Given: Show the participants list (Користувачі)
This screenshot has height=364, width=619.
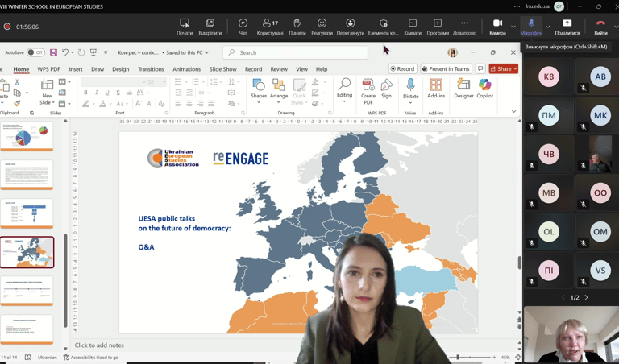Looking at the screenshot, I should (270, 27).
